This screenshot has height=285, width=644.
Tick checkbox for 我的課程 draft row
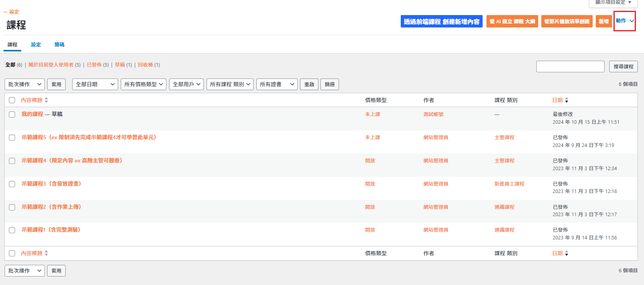(12, 114)
